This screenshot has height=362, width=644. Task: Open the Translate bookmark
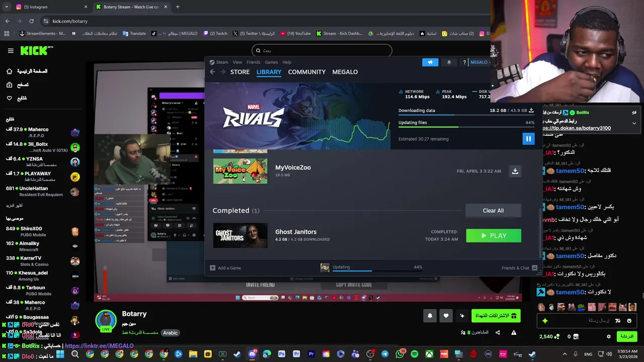[x=134, y=34]
